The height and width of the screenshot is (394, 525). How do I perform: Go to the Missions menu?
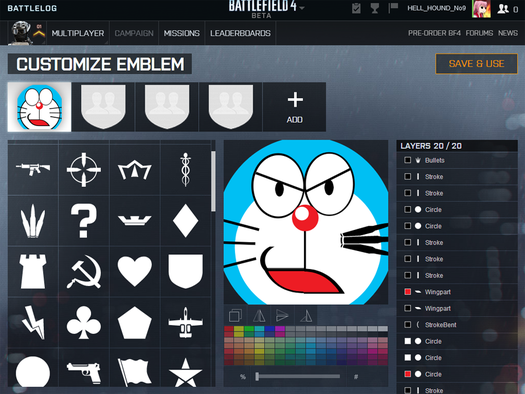coord(181,33)
